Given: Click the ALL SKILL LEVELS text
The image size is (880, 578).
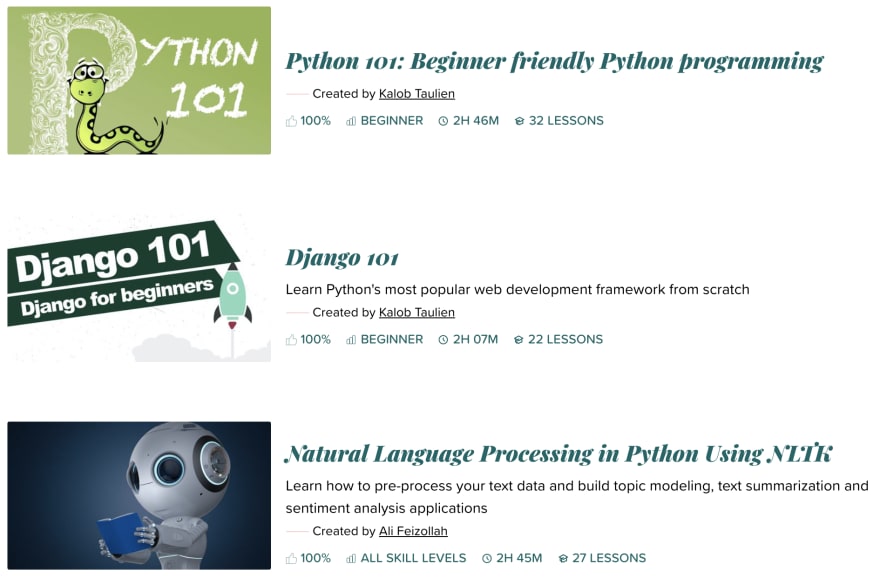Looking at the screenshot, I should (413, 558).
